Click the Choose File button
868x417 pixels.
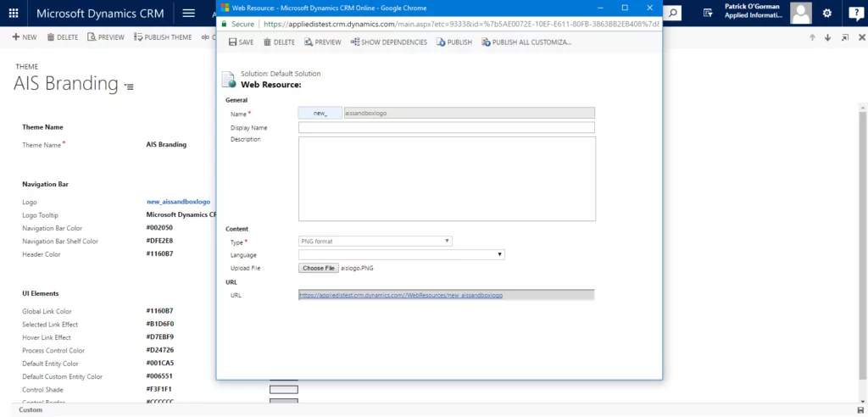tap(319, 268)
